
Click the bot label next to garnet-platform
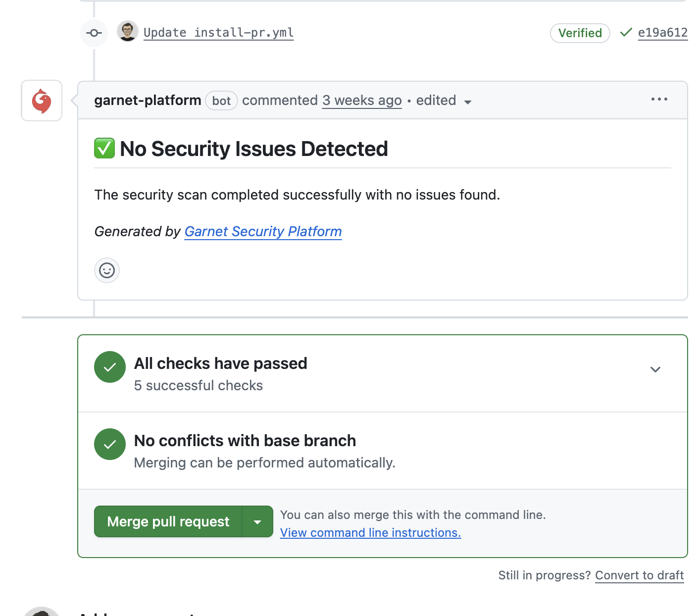(221, 101)
